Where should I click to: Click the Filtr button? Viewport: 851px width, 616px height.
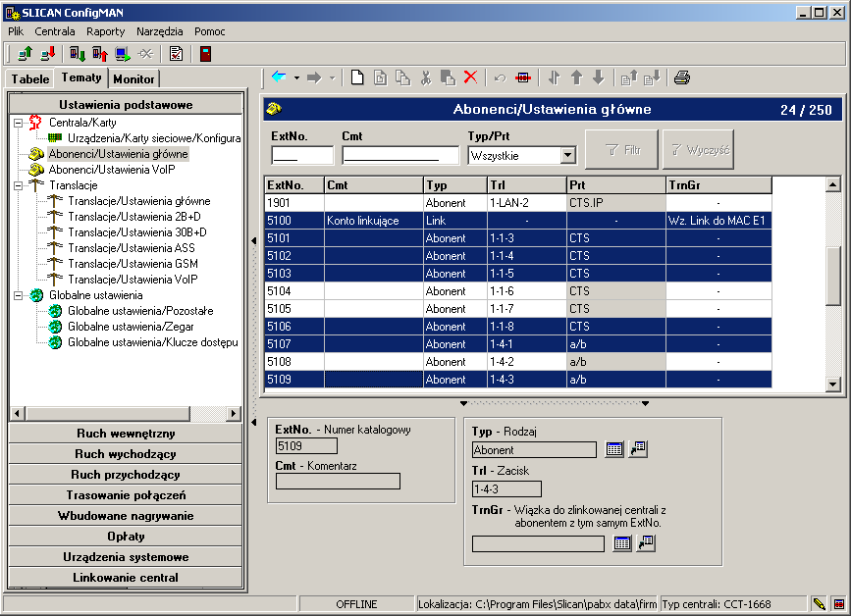point(622,150)
